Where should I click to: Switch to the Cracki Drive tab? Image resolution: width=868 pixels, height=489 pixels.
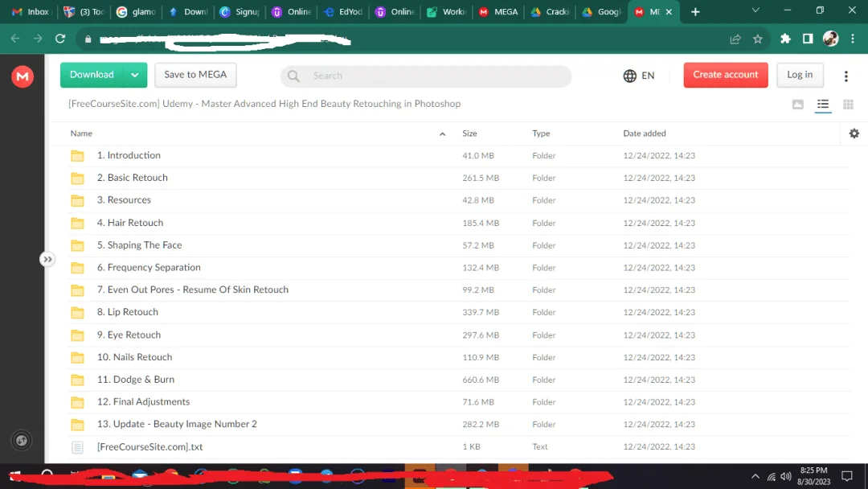(x=551, y=11)
